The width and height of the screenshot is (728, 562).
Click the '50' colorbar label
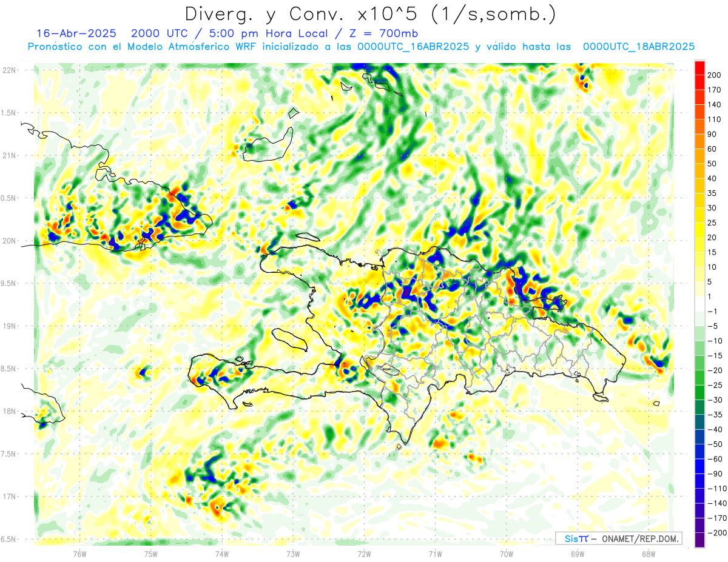pos(713,164)
